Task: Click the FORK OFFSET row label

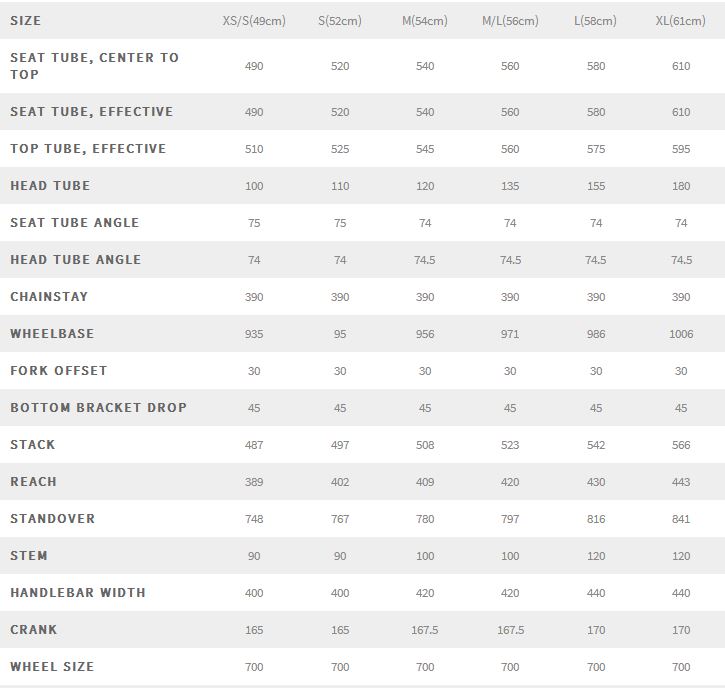Action: [59, 371]
